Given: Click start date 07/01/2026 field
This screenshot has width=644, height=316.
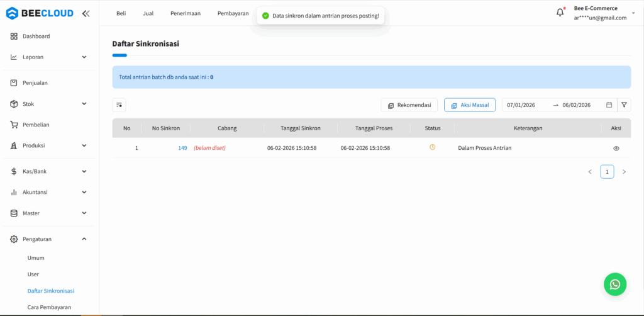Looking at the screenshot, I should (521, 105).
